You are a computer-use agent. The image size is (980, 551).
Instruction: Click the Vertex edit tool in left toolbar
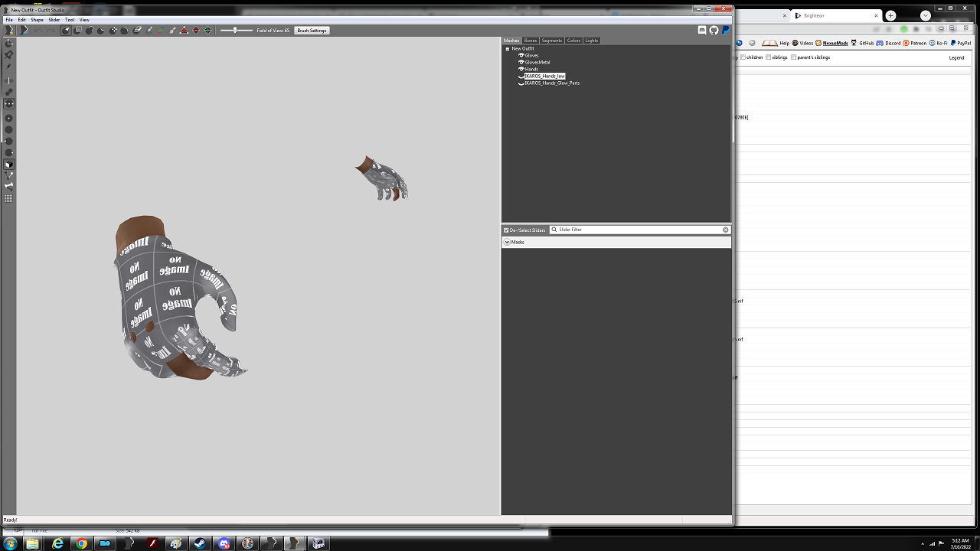click(x=9, y=67)
